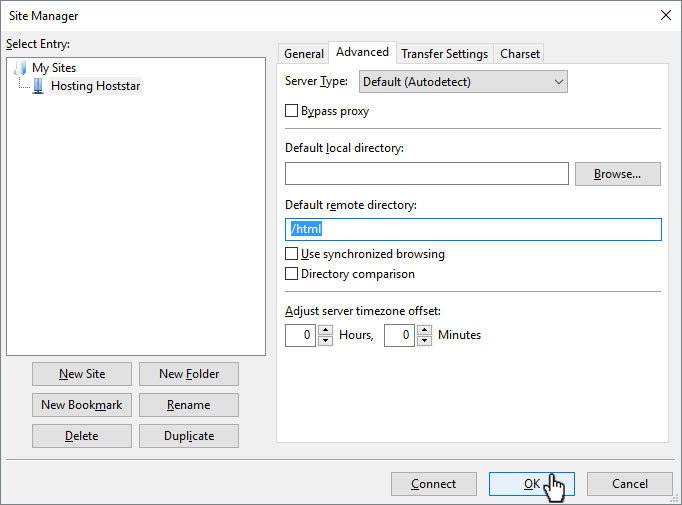Click the Browse... button
This screenshot has height=505, width=682.
[x=618, y=174]
